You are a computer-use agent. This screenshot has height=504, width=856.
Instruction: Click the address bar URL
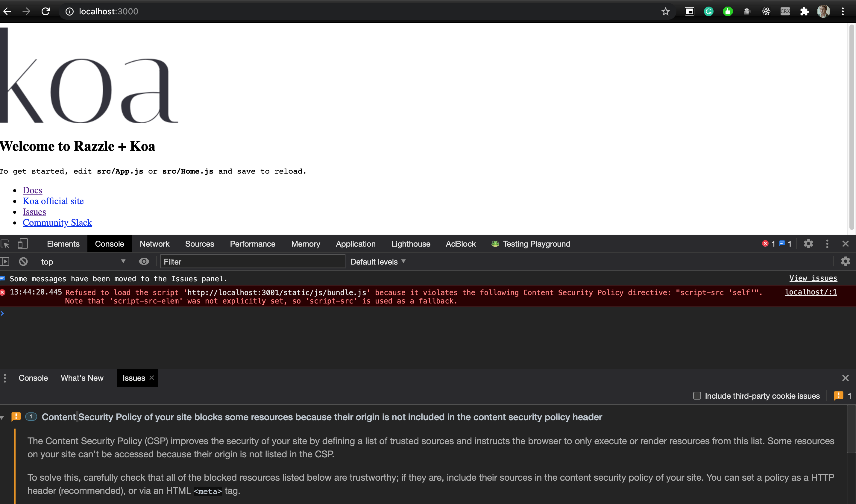pos(109,12)
